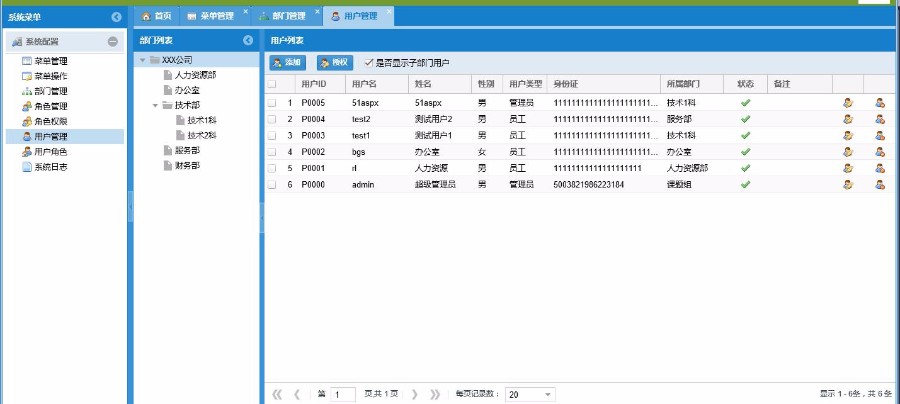Switch to the 部门管理 tab

[283, 17]
